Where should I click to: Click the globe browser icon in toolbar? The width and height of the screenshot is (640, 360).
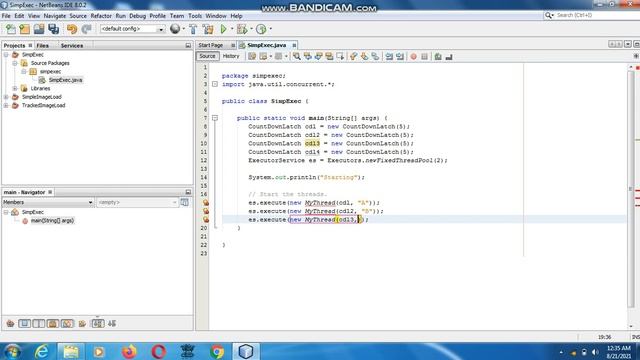coord(175,29)
